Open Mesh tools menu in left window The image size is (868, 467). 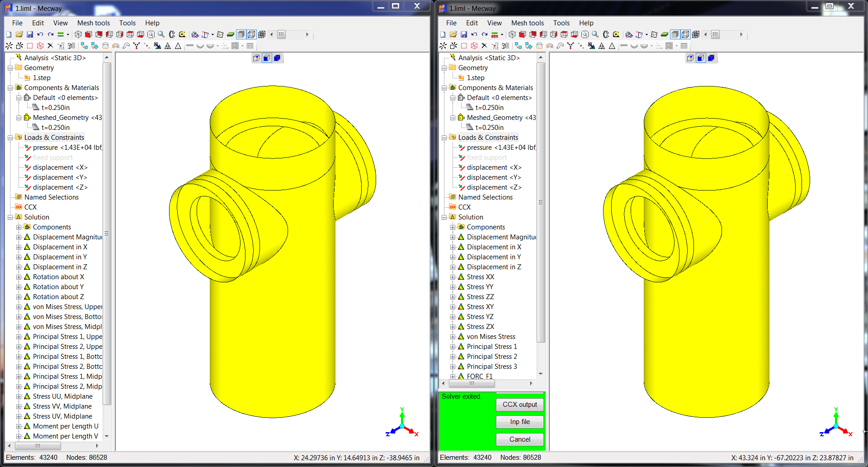[x=94, y=23]
